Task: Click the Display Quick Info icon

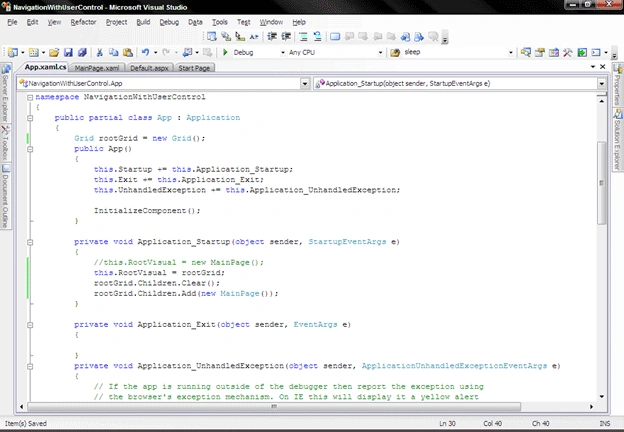Action: coord(240,37)
